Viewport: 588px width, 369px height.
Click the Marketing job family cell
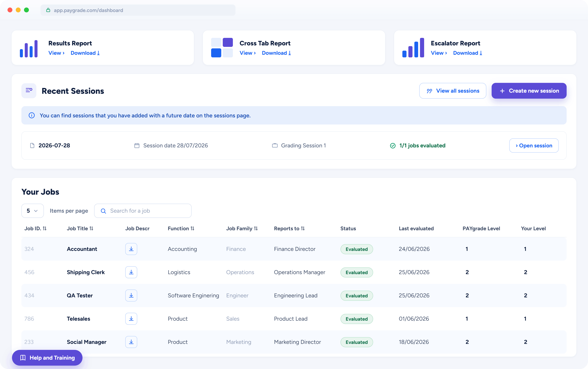pos(239,342)
